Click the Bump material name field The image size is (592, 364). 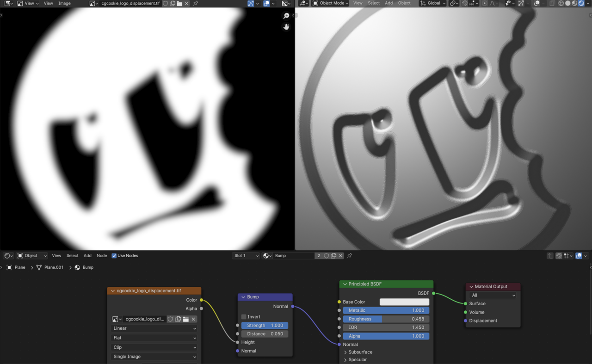(294, 255)
